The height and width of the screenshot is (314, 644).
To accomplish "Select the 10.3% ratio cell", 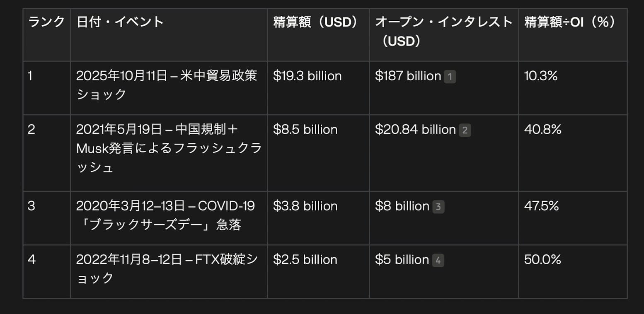I will click(x=541, y=76).
